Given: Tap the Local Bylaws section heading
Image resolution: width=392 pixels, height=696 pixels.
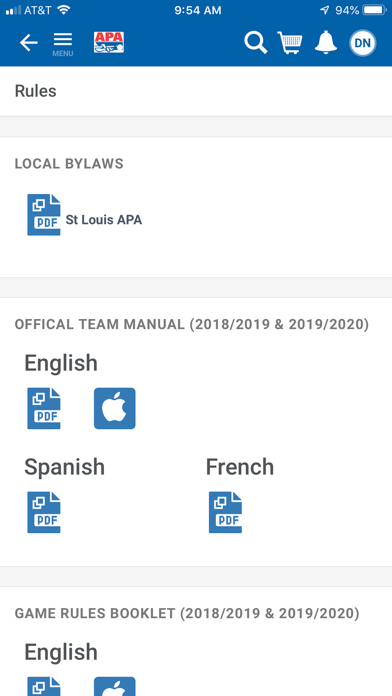Looking at the screenshot, I should click(x=69, y=164).
